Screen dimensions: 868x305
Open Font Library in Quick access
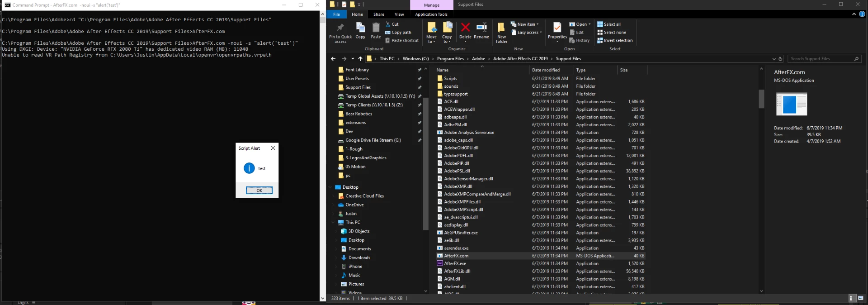point(357,70)
